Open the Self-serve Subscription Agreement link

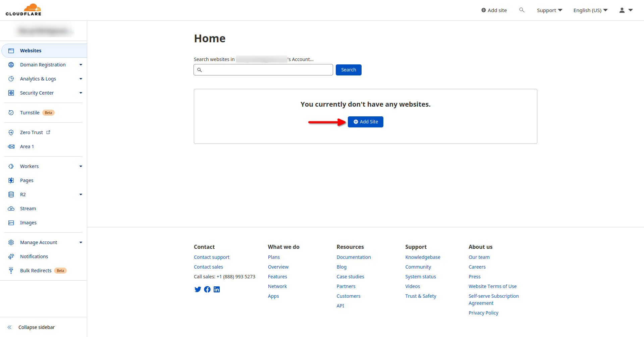[494, 299]
